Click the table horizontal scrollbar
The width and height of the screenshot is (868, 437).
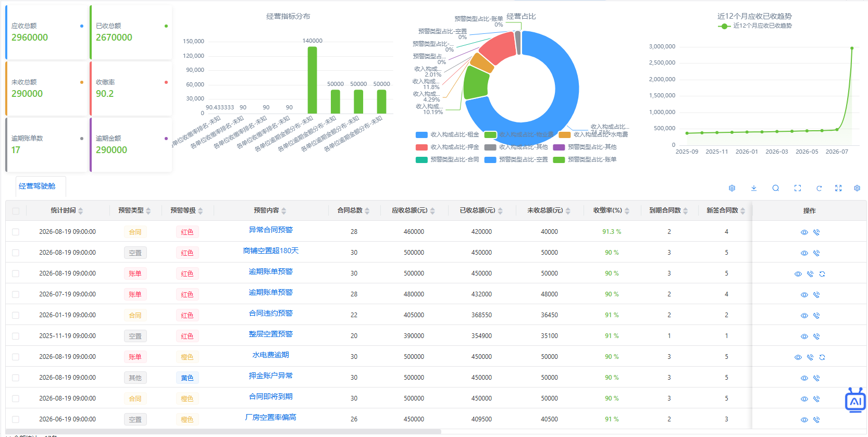(223, 431)
